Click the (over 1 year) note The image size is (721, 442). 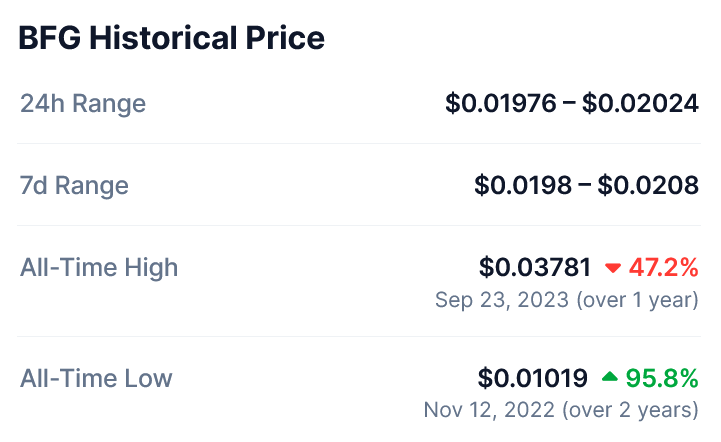pos(637,300)
